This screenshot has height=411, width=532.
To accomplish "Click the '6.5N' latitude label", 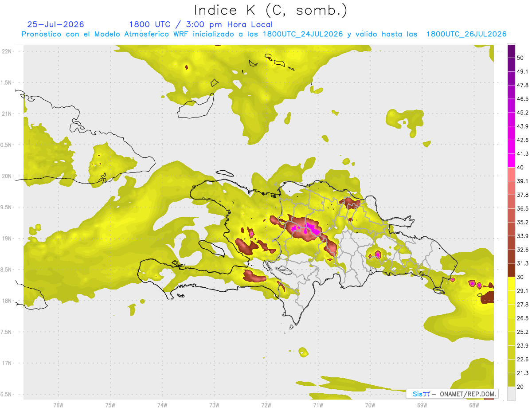I will 7,394.
